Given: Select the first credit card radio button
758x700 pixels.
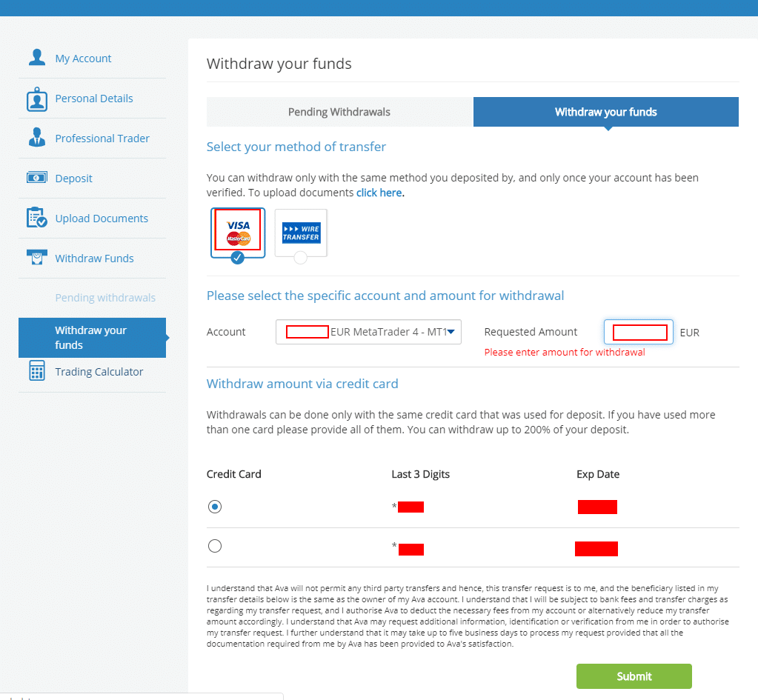Looking at the screenshot, I should click(x=214, y=506).
